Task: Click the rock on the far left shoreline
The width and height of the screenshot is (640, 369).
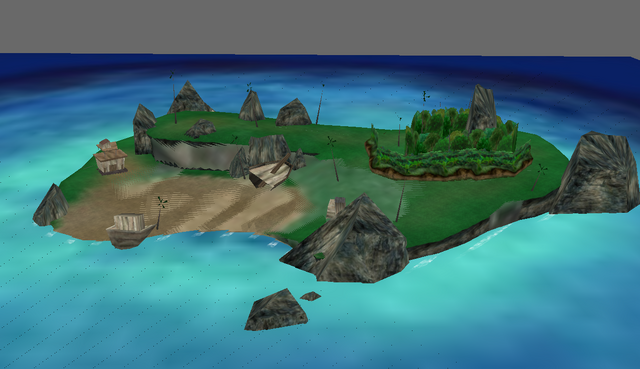Action: click(51, 205)
